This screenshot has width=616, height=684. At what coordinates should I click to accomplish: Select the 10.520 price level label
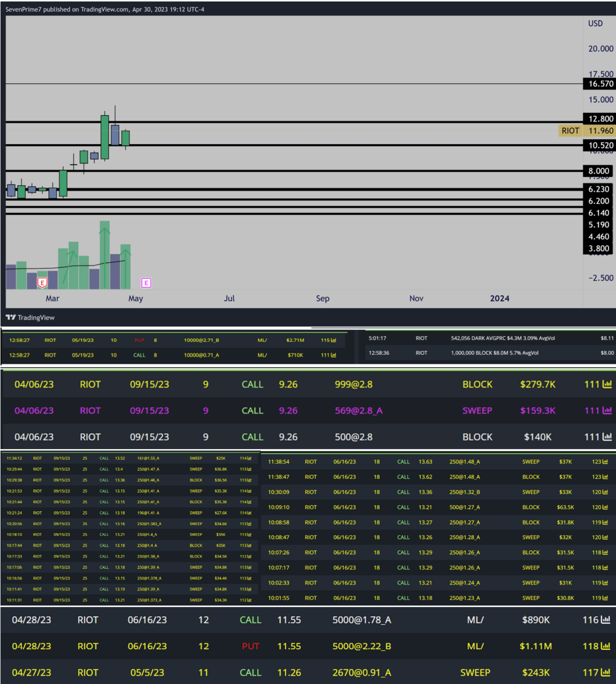point(599,145)
